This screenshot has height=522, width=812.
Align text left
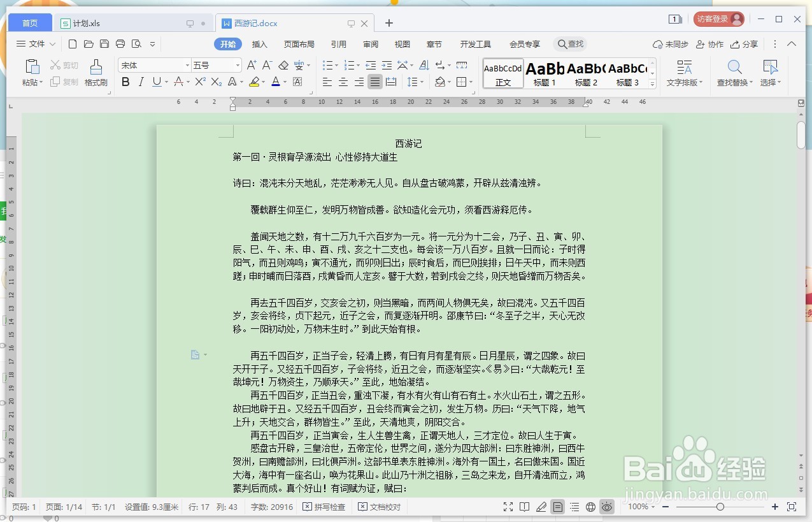pyautogui.click(x=327, y=82)
